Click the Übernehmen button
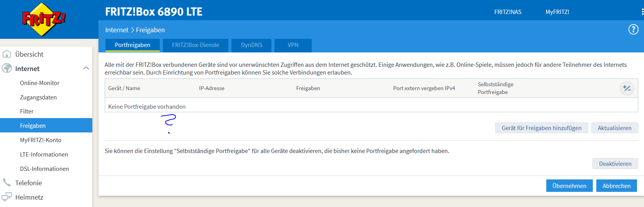Image resolution: width=644 pixels, height=207 pixels. click(570, 186)
